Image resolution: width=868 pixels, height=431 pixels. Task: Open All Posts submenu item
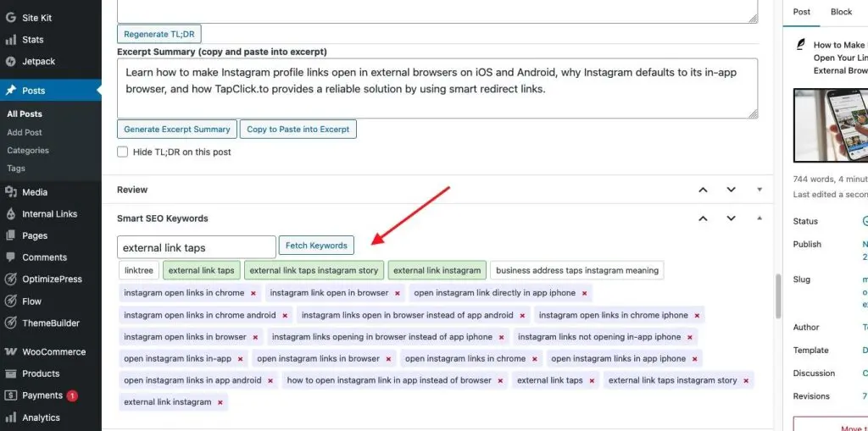(x=25, y=114)
